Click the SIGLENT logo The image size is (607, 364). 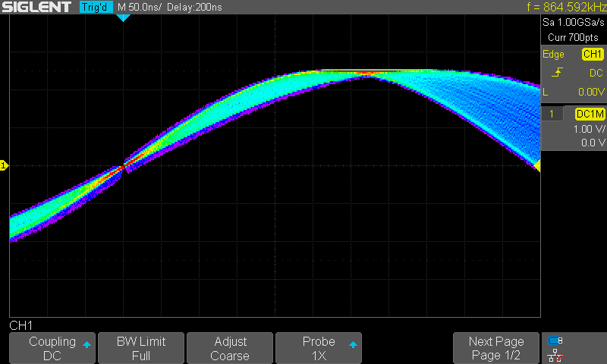point(36,7)
